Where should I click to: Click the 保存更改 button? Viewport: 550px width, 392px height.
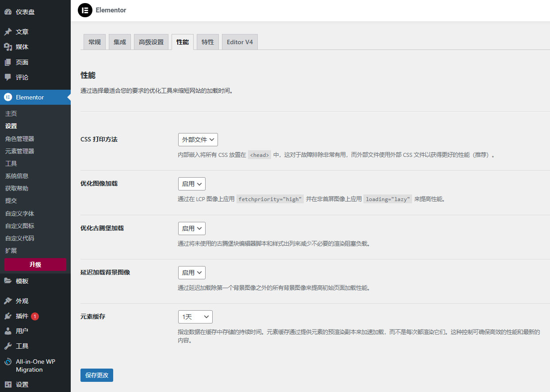pos(97,375)
